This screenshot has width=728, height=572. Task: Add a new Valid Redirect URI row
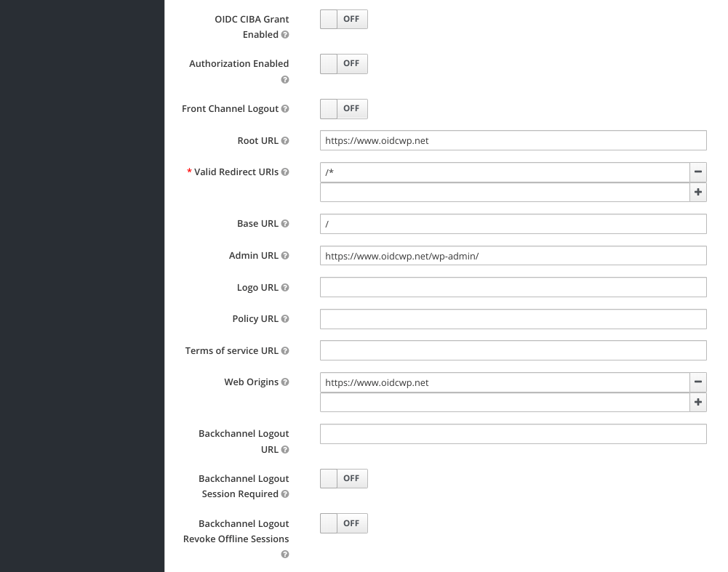tap(697, 192)
